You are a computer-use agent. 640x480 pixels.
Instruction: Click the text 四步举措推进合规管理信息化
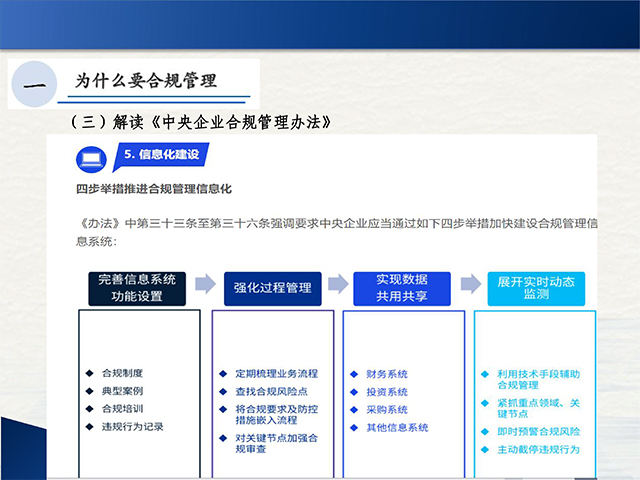click(154, 189)
